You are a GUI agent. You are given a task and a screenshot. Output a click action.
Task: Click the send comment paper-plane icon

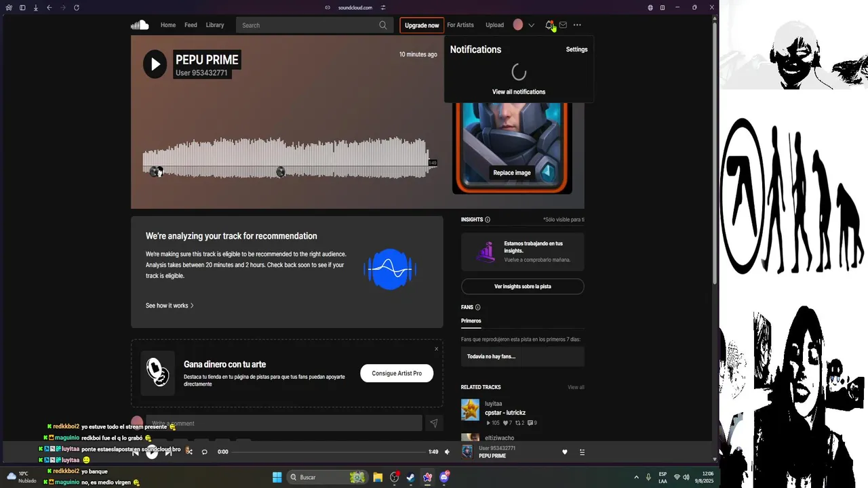click(x=434, y=424)
